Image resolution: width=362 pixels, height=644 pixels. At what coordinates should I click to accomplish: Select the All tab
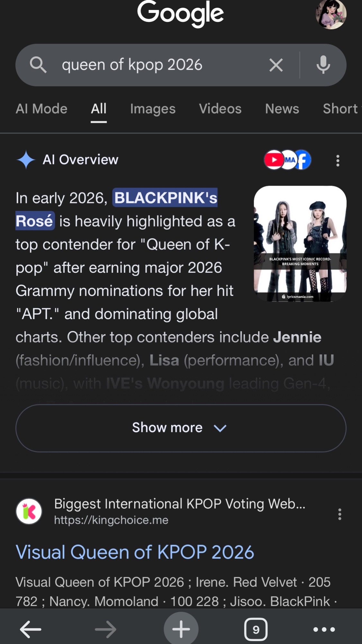pyautogui.click(x=99, y=109)
